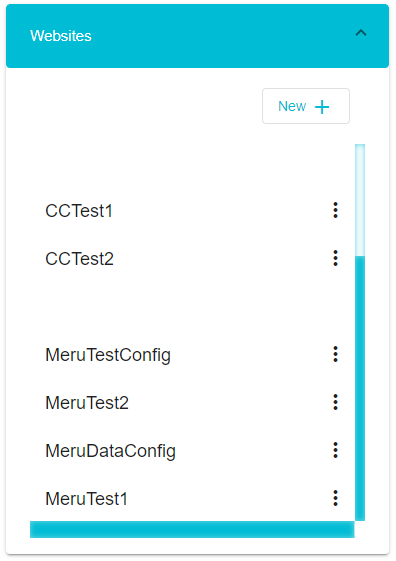Select the MeruTest1 website
The image size is (396, 561).
[x=86, y=499]
